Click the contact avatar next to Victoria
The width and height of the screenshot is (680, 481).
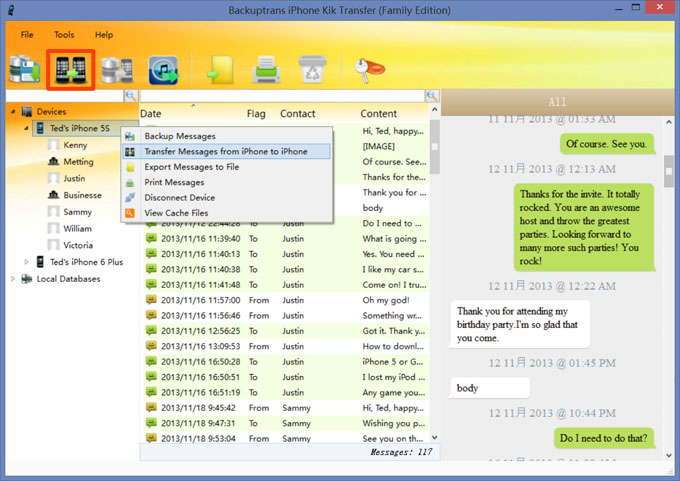[53, 245]
